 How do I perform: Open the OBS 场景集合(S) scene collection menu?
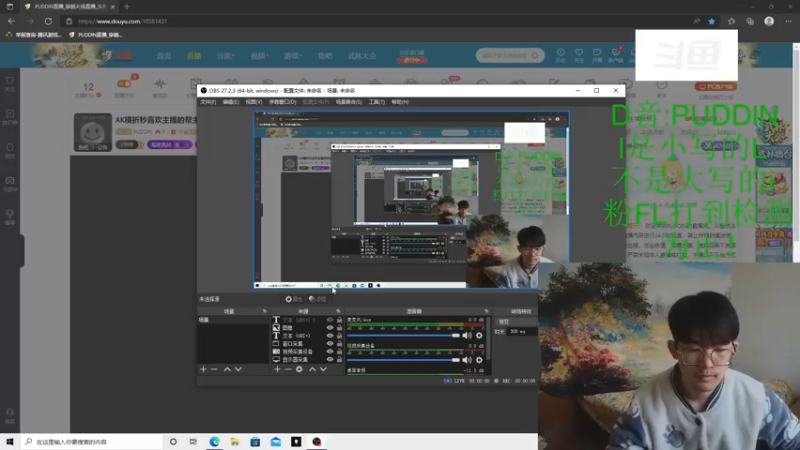pyautogui.click(x=349, y=102)
